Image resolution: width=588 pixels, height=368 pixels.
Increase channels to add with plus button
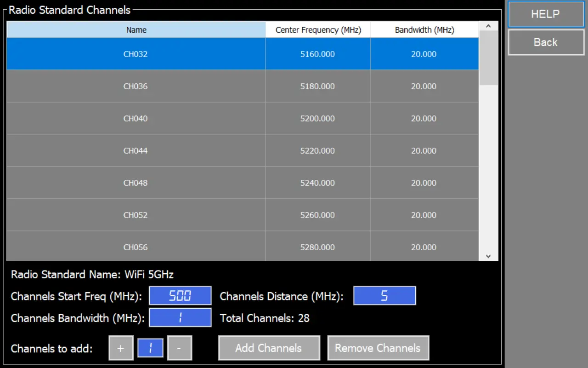(121, 348)
